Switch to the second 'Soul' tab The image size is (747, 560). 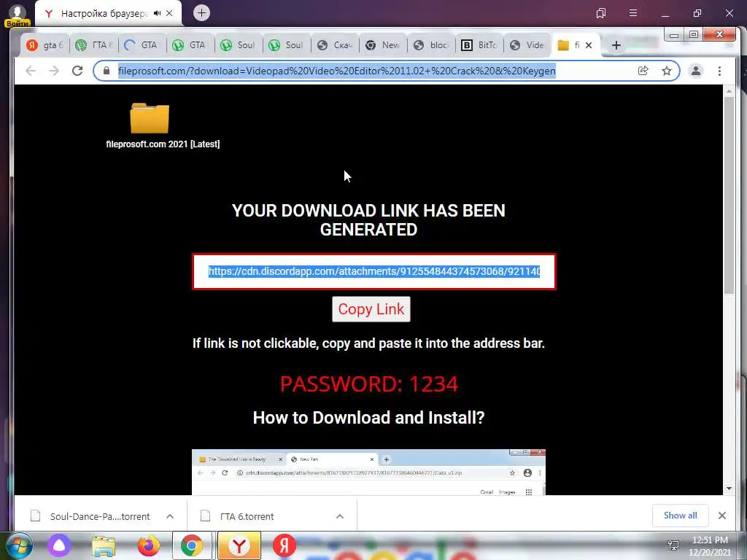tap(287, 45)
